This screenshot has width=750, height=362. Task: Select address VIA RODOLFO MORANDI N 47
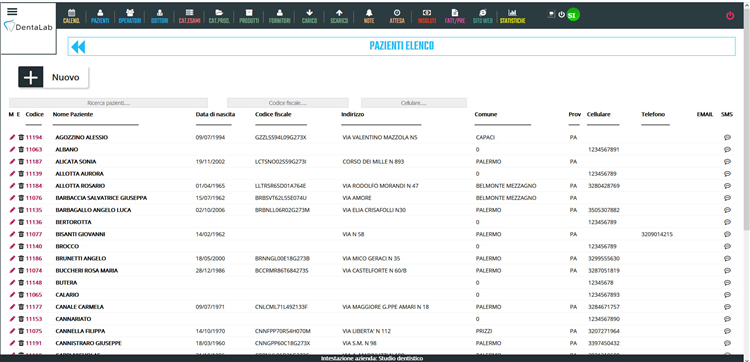381,186
